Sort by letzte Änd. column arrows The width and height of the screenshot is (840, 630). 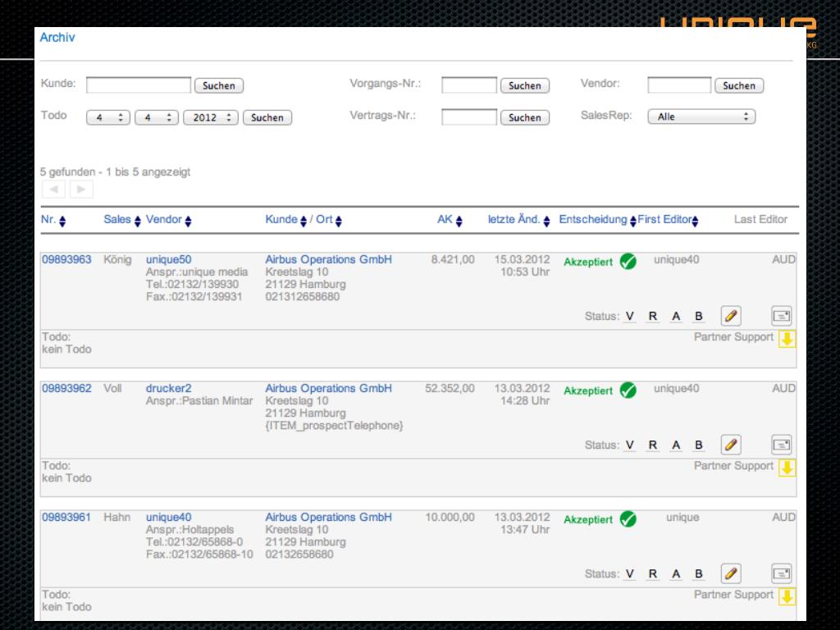point(546,221)
